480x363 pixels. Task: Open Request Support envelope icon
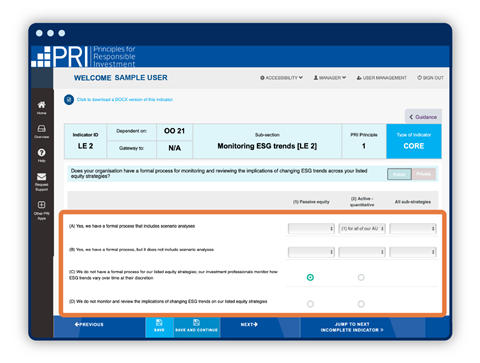coord(41,177)
